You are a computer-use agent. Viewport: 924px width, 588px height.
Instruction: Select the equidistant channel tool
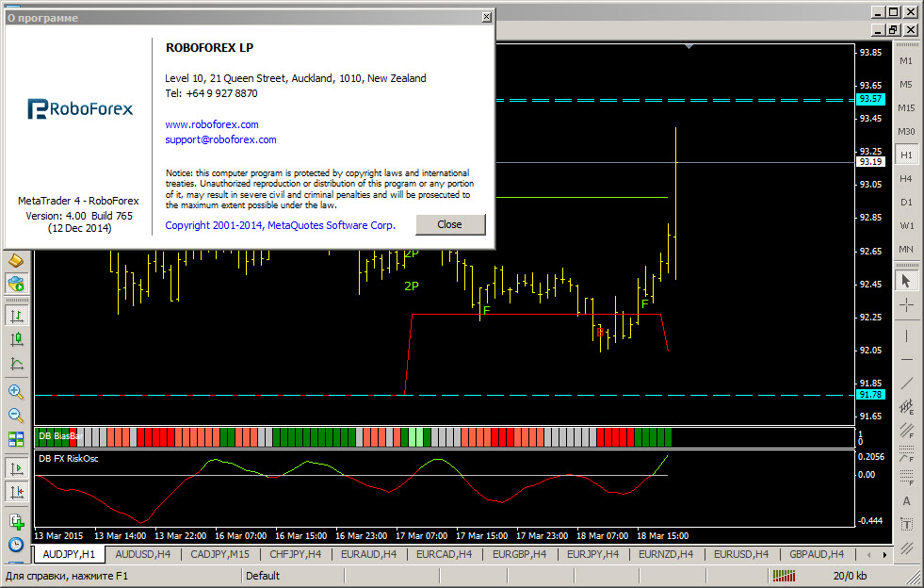906,406
